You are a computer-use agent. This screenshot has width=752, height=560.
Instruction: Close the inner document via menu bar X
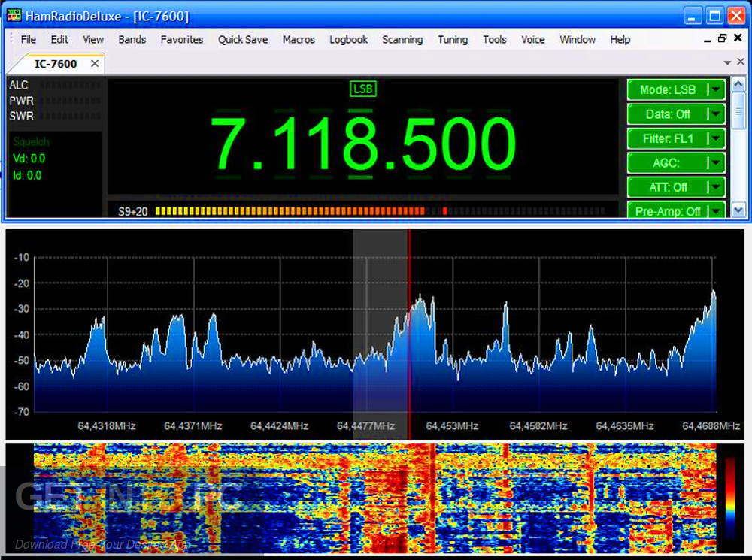[738, 38]
